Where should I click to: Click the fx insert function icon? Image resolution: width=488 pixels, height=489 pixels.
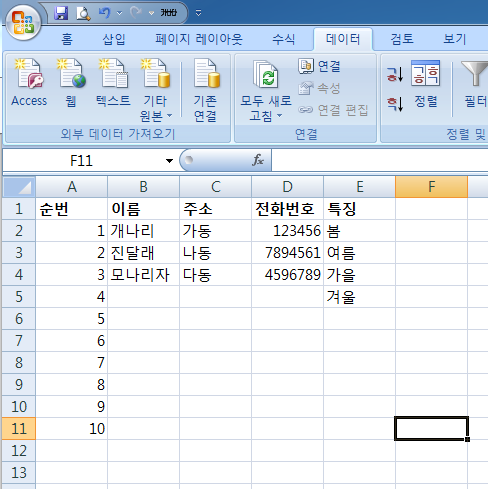[x=257, y=160]
